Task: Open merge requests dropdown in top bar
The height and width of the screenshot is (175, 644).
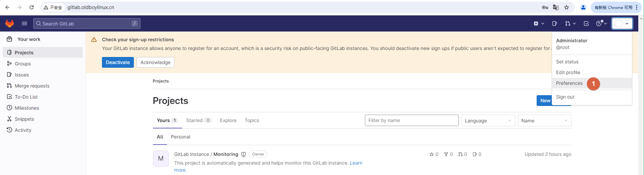Action: tap(570, 23)
